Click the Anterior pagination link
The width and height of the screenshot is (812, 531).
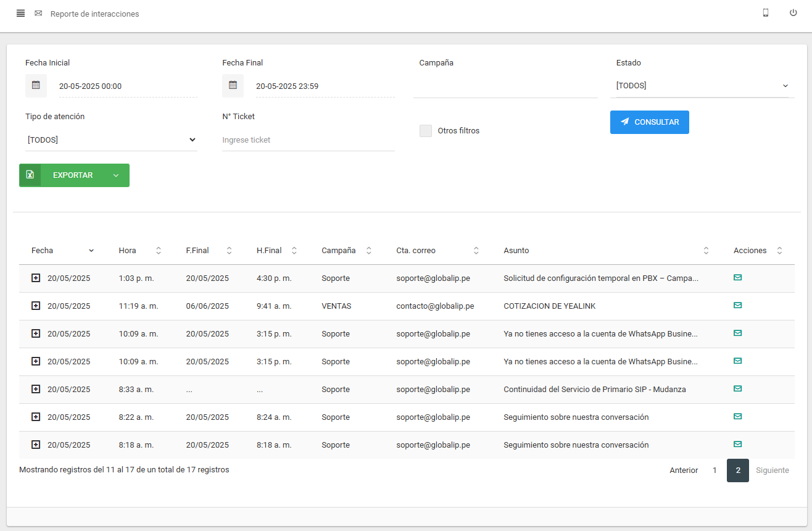(x=684, y=470)
